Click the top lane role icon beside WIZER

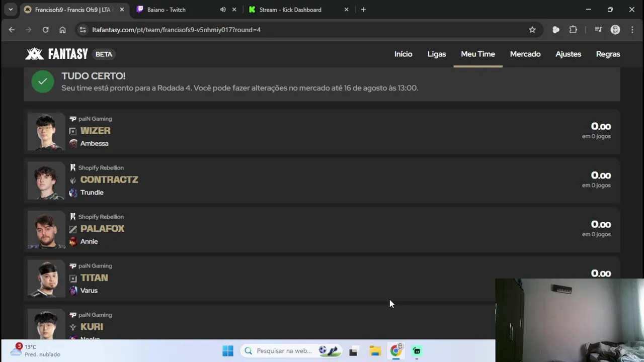click(73, 131)
